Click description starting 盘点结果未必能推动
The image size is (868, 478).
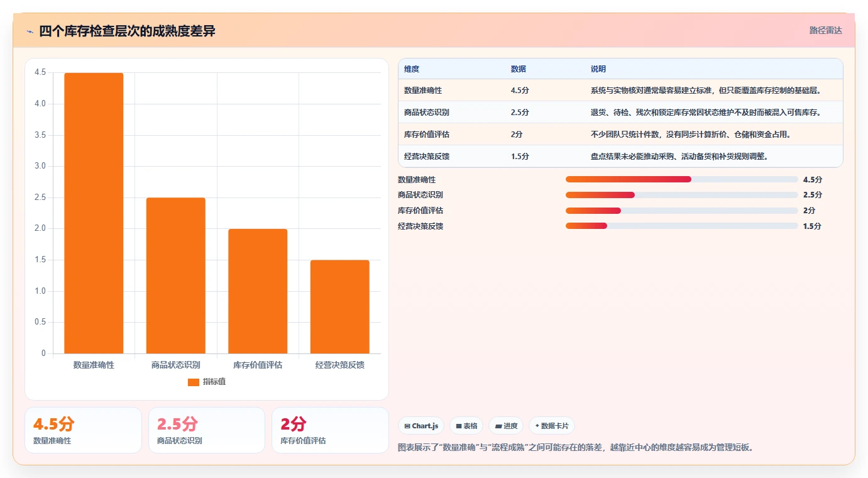coord(679,156)
